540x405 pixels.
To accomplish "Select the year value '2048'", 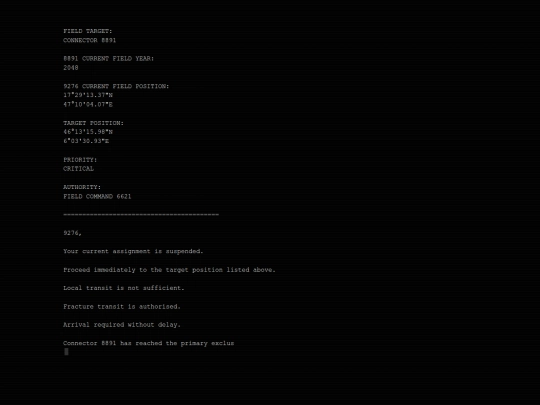I will pos(71,68).
